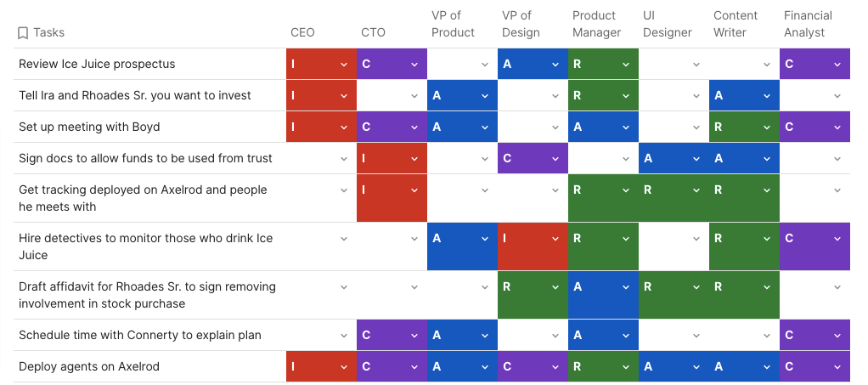Click the Tasks column header label
The width and height of the screenshot is (868, 385).
[48, 33]
